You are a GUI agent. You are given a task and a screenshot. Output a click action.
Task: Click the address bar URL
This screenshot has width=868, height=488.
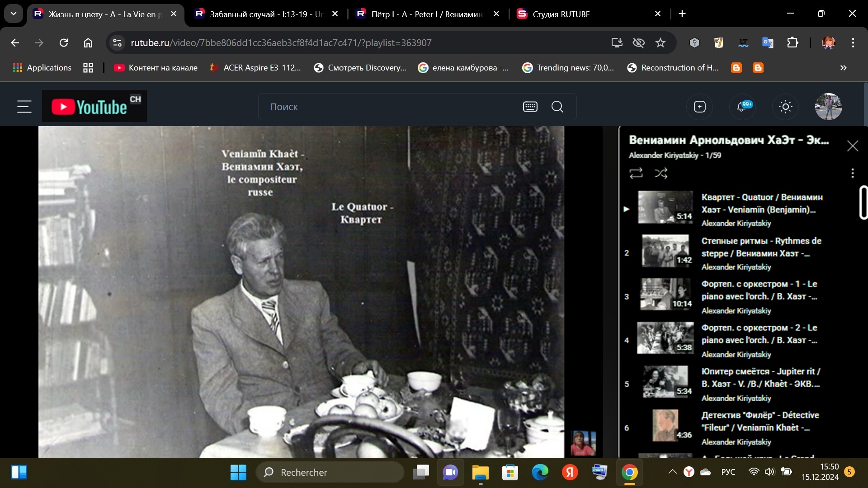281,42
